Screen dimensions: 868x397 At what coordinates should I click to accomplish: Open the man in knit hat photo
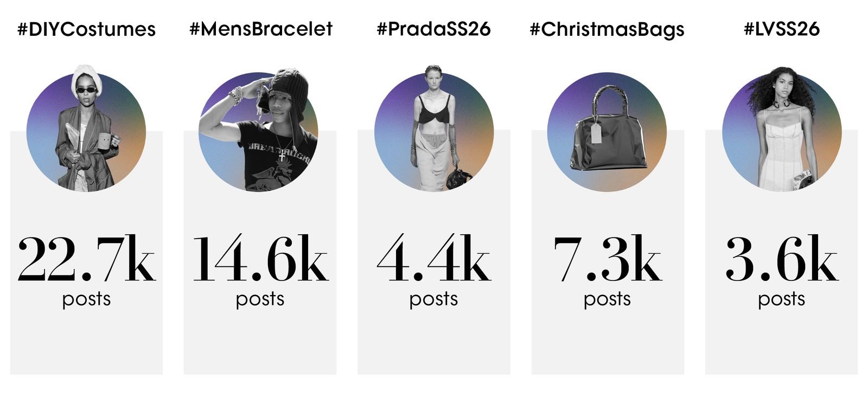coord(259,130)
